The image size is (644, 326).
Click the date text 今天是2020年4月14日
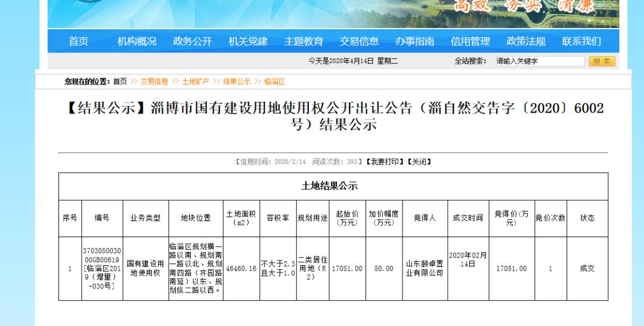[x=341, y=61]
